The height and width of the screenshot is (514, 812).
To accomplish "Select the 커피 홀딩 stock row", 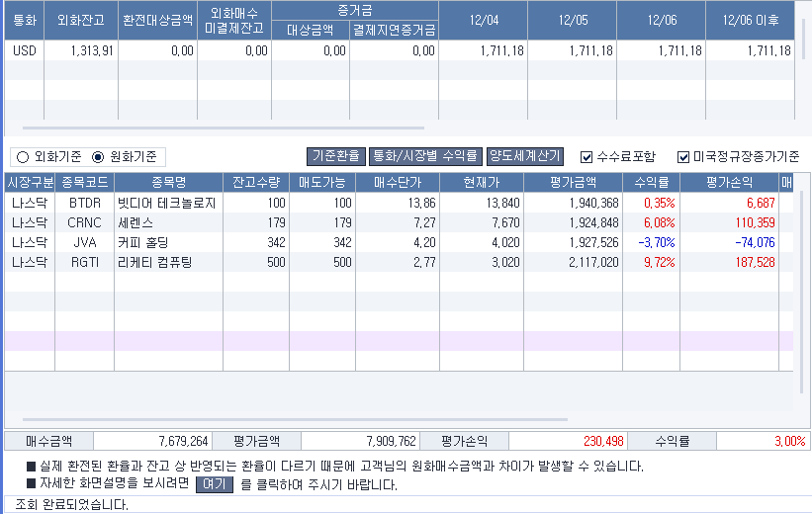I will coord(166,242).
